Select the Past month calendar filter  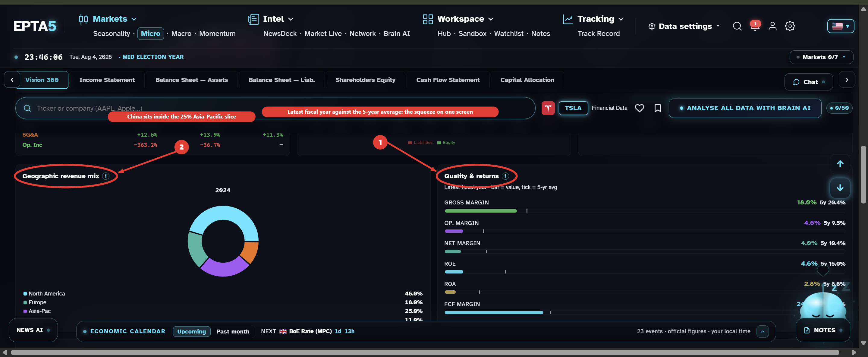233,331
